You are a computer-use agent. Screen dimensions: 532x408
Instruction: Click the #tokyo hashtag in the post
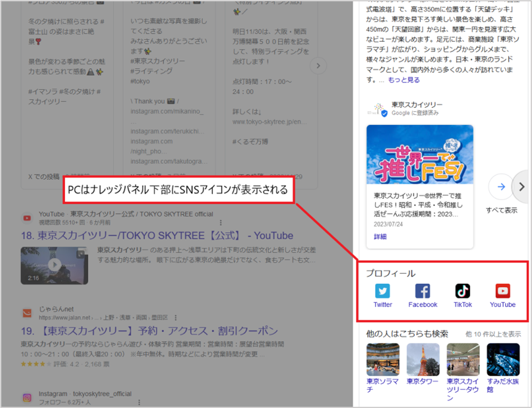point(140,81)
